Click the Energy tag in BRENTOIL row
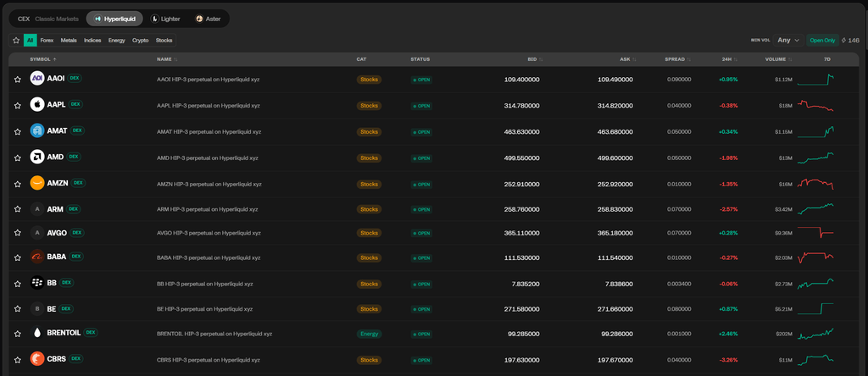This screenshot has width=868, height=376. [x=370, y=334]
